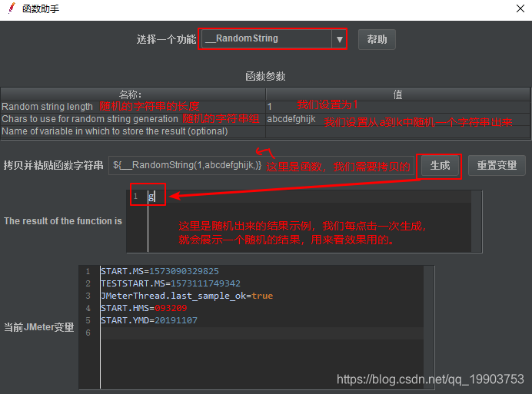Image resolution: width=532 pixels, height=394 pixels.
Task: Click the JMeter variables area scrollbar
Action: tap(429, 327)
